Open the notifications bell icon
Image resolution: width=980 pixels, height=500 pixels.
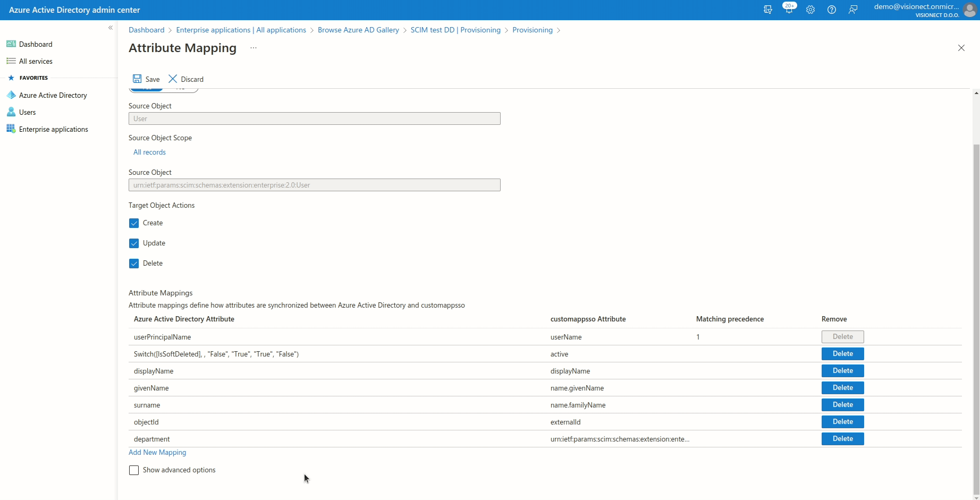[x=789, y=10]
